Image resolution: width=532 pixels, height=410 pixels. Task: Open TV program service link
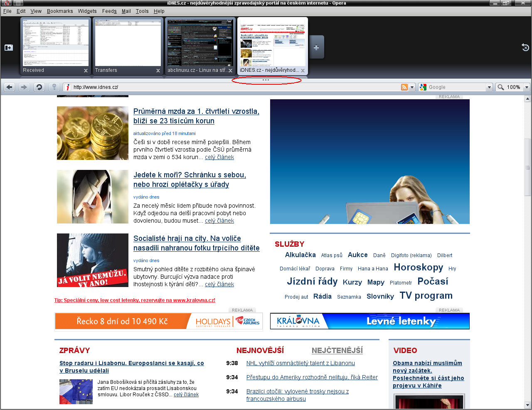(x=426, y=296)
